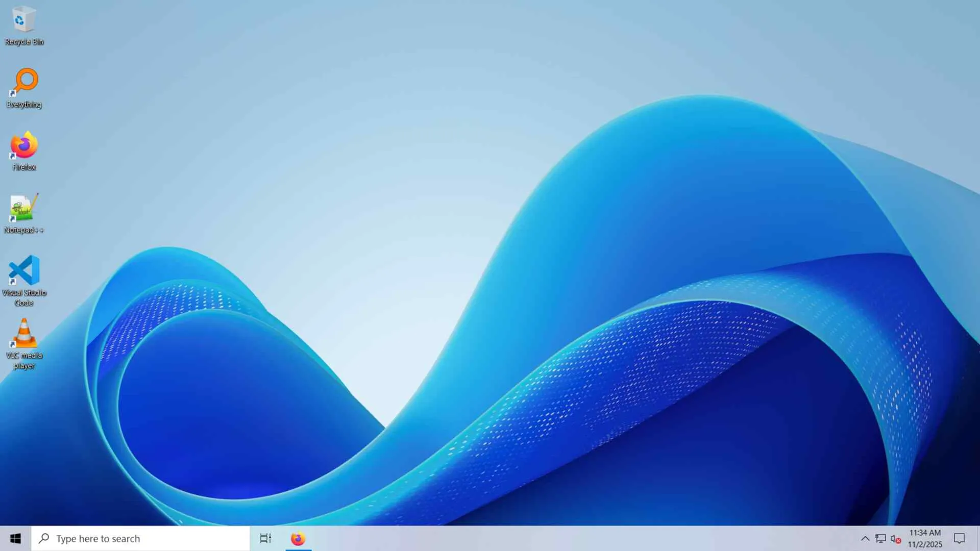980x551 pixels.
Task: Select the Visual Studio Code shortcut icon
Action: 24,270
